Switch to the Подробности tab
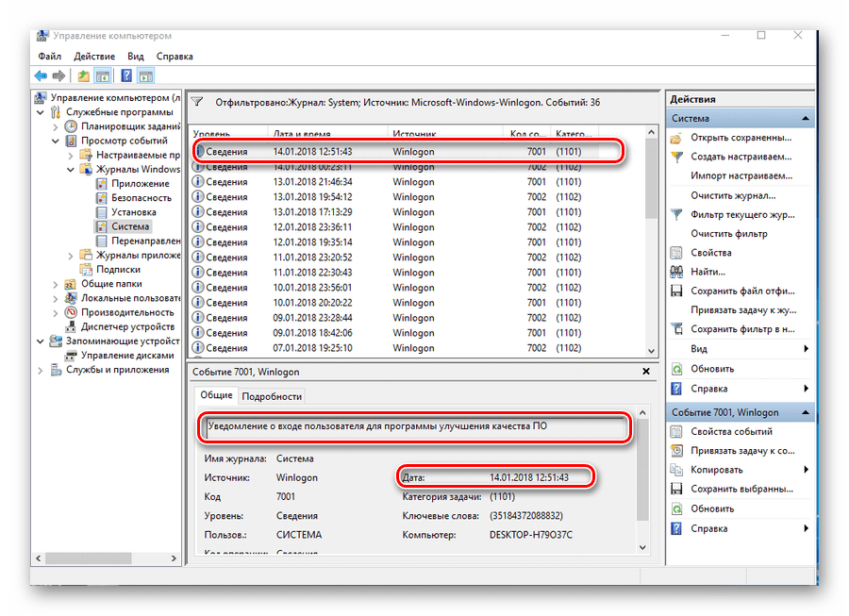 pyautogui.click(x=272, y=396)
